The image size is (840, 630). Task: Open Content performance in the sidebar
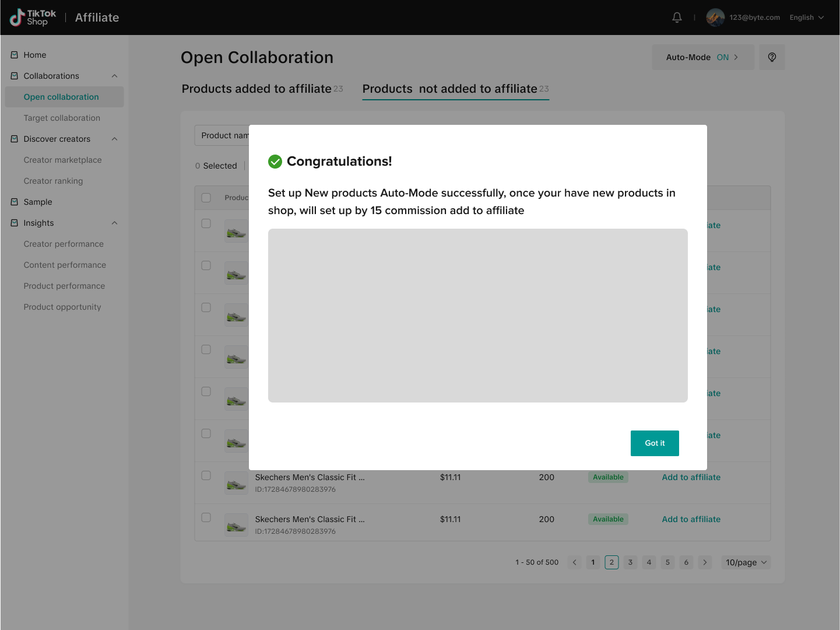click(x=64, y=265)
